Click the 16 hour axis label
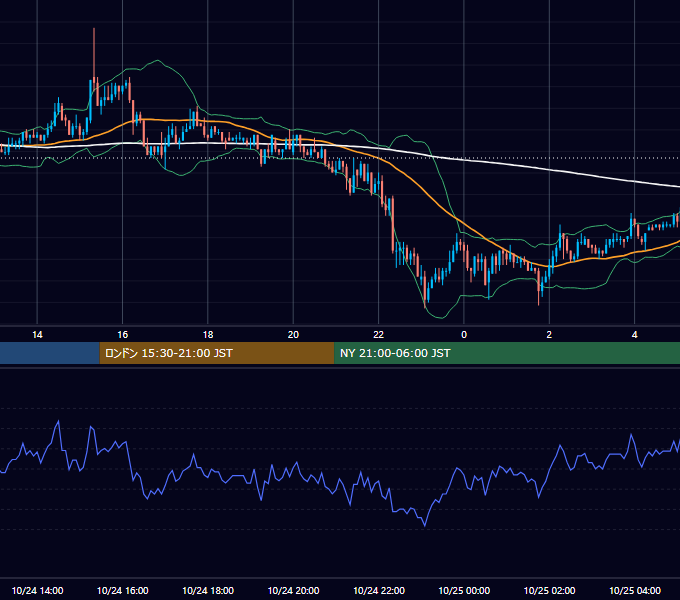The image size is (680, 600). (123, 335)
